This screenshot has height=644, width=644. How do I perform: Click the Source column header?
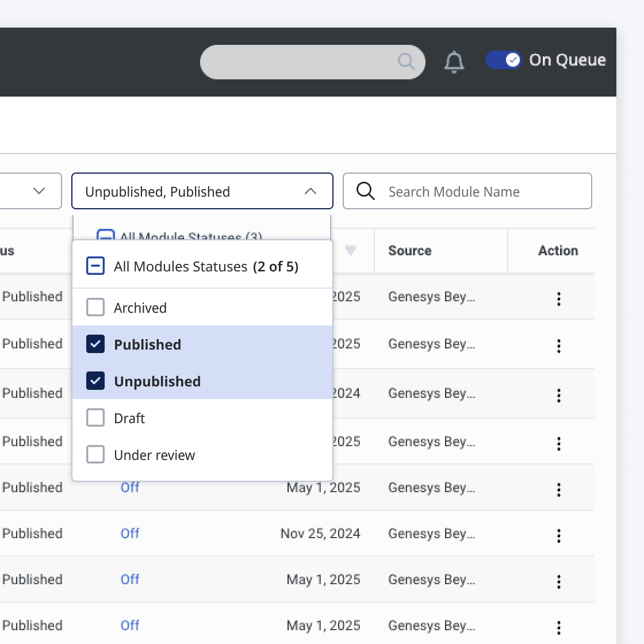[x=410, y=251]
